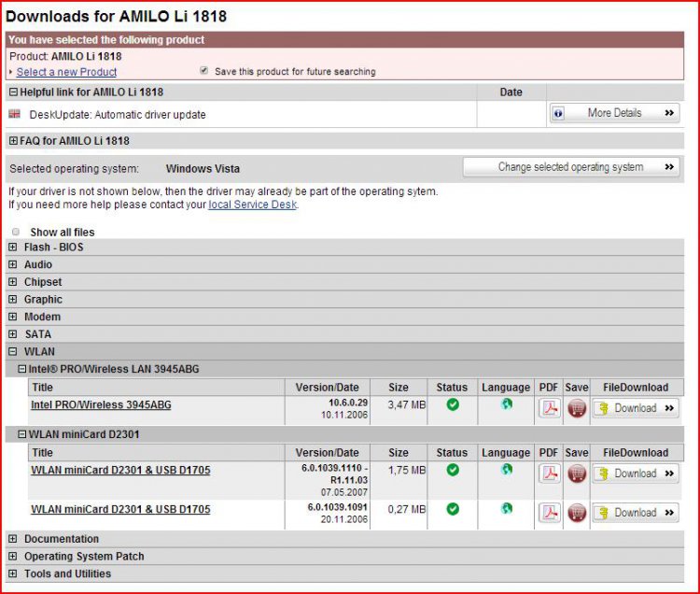This screenshot has height=594, width=700.
Task: Open WLAN miniCard D2301 link version 6.0.1039.1091
Action: point(120,509)
